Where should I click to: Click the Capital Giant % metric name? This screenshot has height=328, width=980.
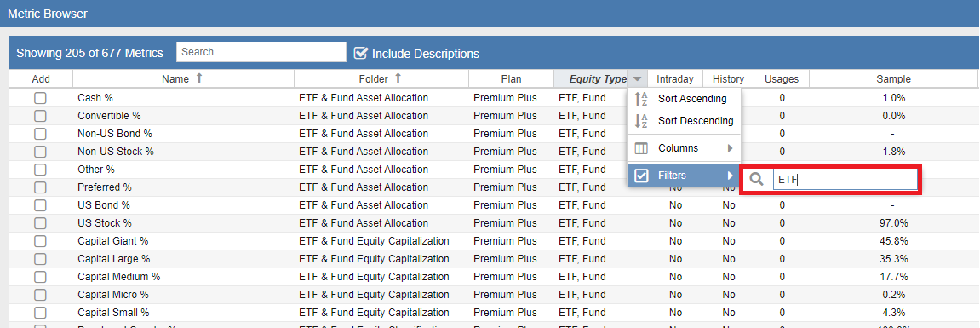113,241
